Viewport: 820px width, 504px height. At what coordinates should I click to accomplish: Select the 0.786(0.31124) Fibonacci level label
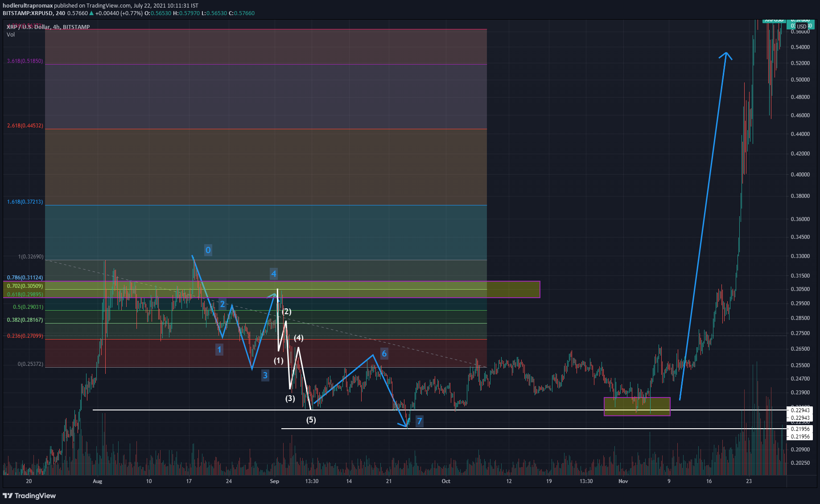click(x=25, y=278)
